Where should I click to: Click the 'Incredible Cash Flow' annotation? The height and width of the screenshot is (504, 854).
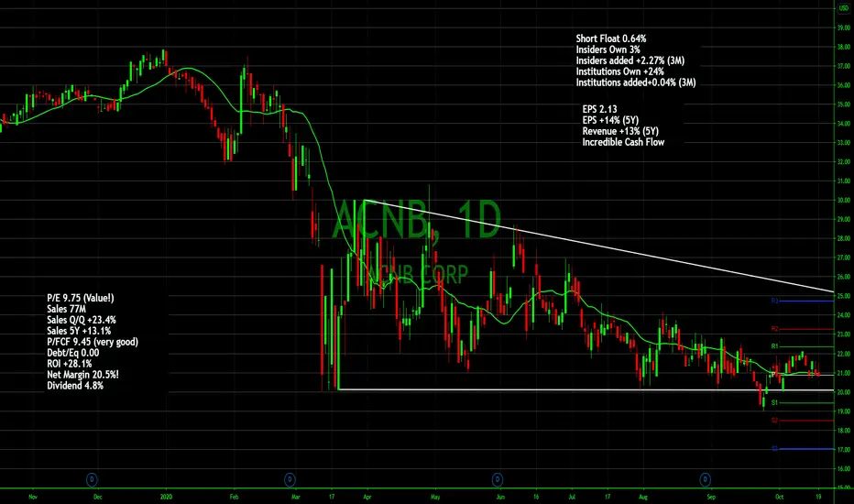623,142
